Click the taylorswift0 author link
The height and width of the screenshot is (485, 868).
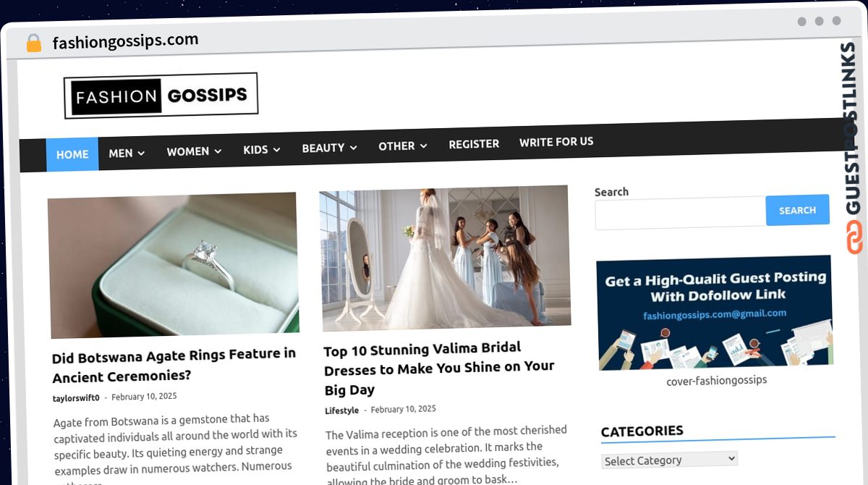tap(75, 397)
